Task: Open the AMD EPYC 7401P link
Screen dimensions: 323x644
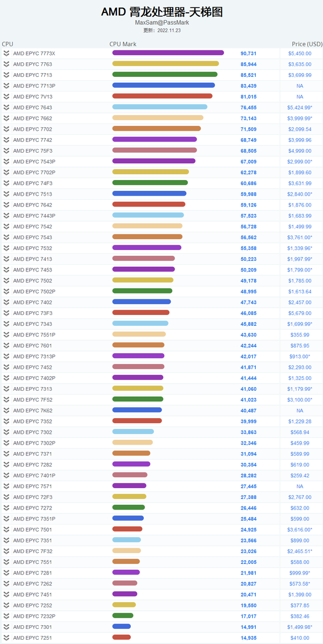Action: pos(34,476)
